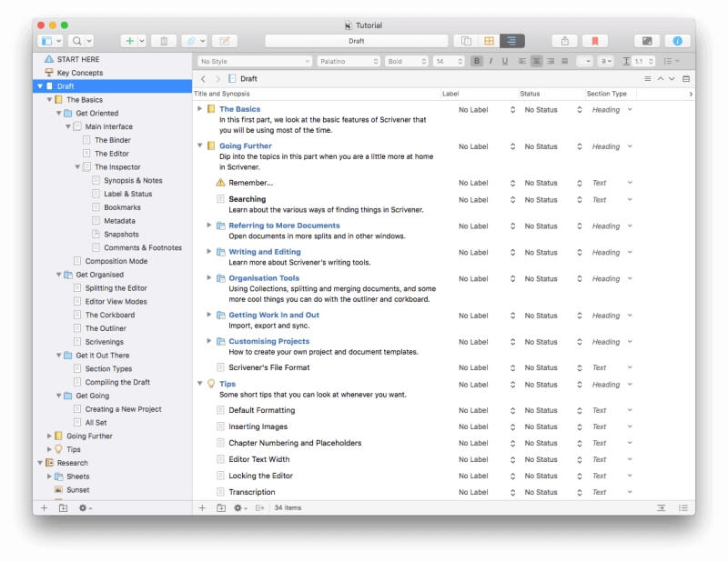The height and width of the screenshot is (562, 728).
Task: Open the editor header item menu icon
Action: pos(648,79)
